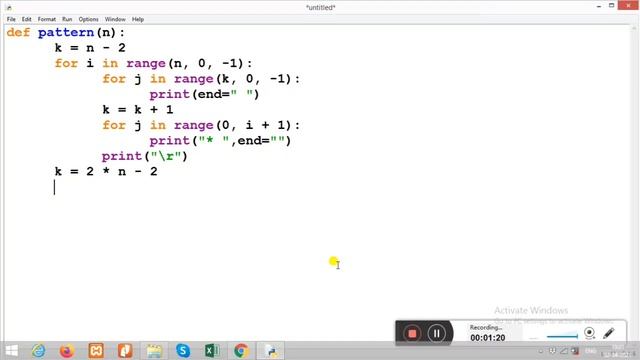The image size is (640, 360).
Task: Place cursor on 'k = n - 2' line
Action: point(90,48)
